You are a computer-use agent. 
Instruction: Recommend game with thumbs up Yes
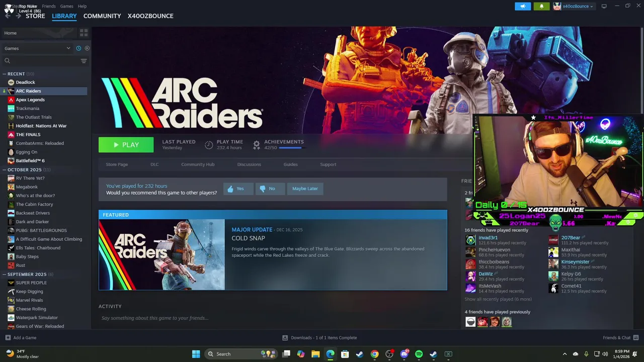point(238,189)
